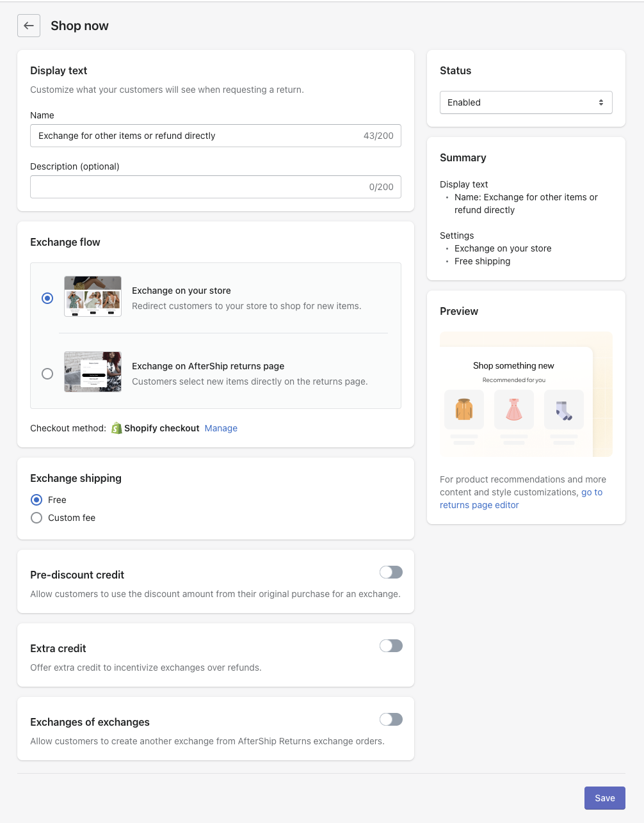Viewport: 644px width, 823px height.
Task: Click the Shopify checkout label
Action: point(161,428)
